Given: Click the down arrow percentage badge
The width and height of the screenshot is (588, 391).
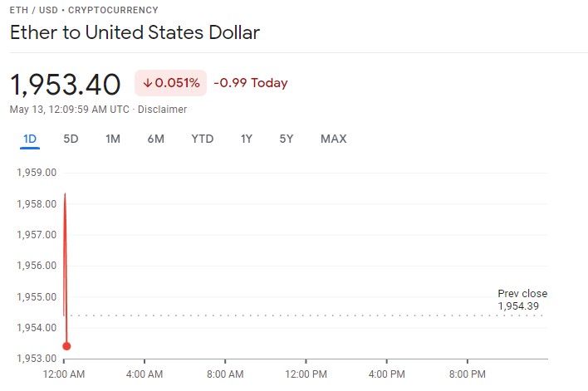Looking at the screenshot, I should (x=170, y=83).
